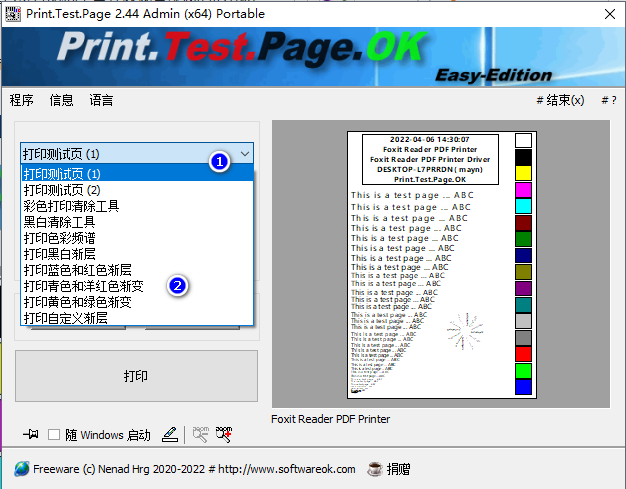Click the white swatch in the preview
The height and width of the screenshot is (489, 626).
pos(523,141)
